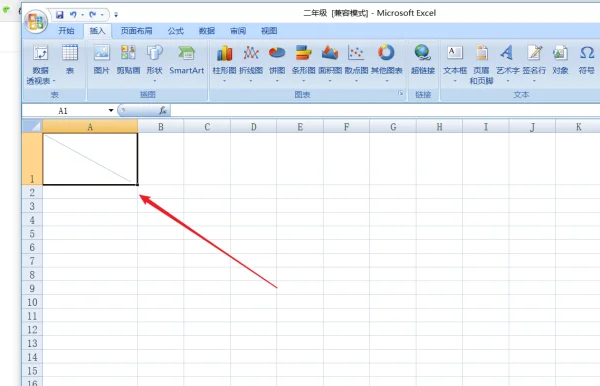Open the 形状 shapes gallery
600x386 pixels.
155,63
